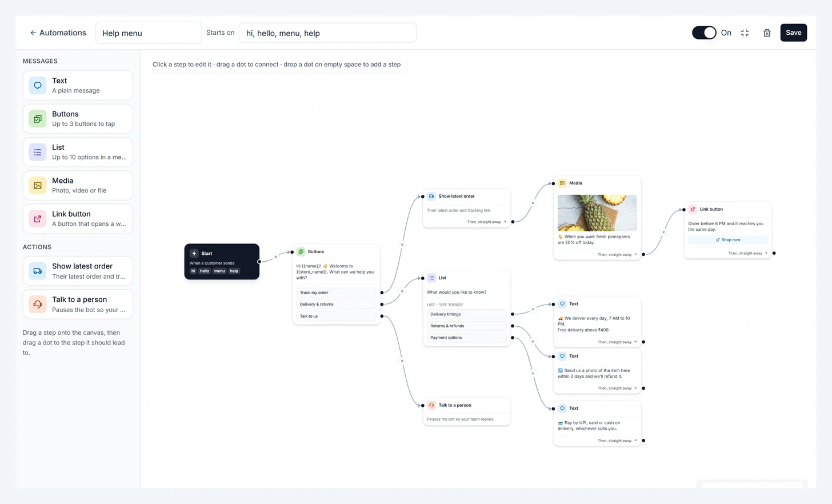
Task: Open "Then, straight away" on the Media node
Action: click(617, 254)
